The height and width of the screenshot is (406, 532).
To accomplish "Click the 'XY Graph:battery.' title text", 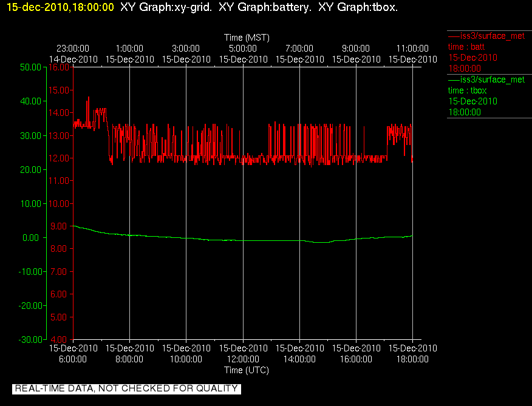I will tap(265, 7).
